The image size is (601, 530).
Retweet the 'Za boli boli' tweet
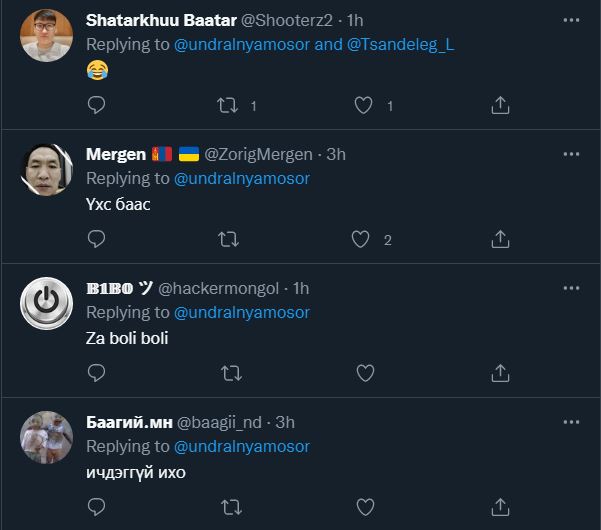coord(231,373)
